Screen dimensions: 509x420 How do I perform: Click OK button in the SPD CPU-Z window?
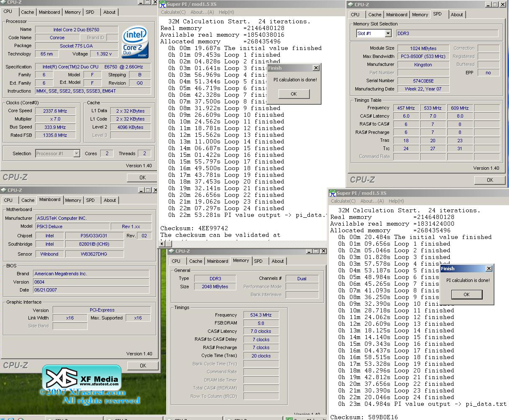click(490, 180)
